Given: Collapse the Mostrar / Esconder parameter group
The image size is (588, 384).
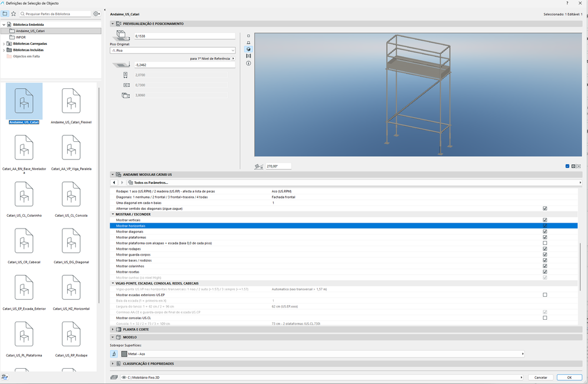Looking at the screenshot, I should [112, 214].
